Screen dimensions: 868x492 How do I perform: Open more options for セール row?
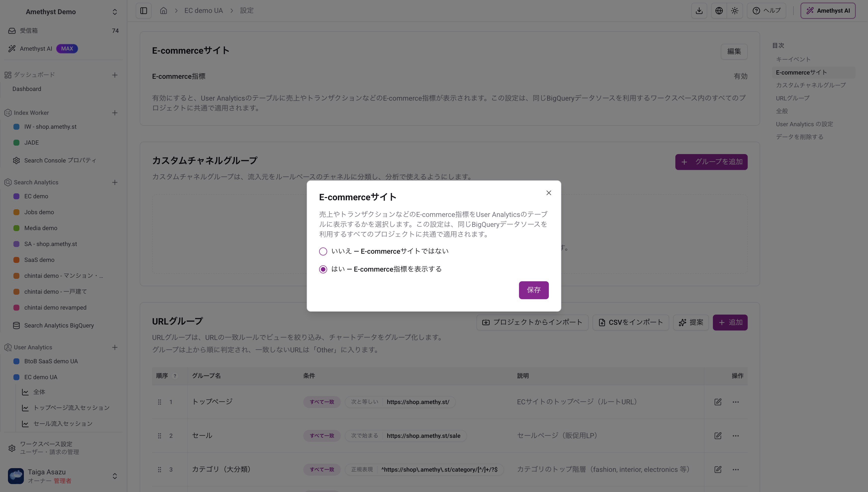pyautogui.click(x=736, y=436)
